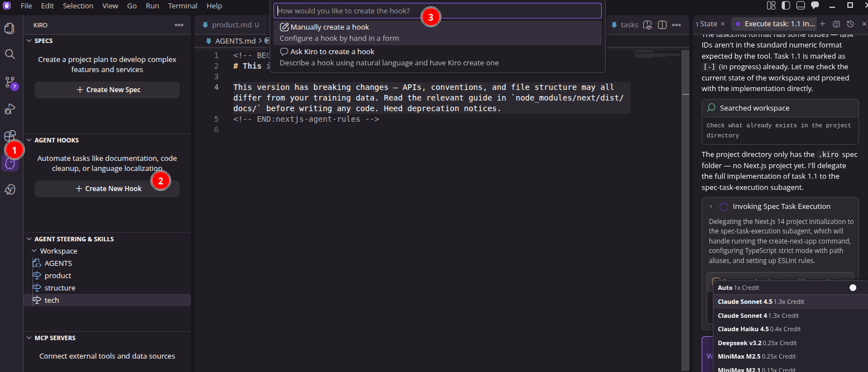Click the Ask Kiro chat bubble icon
868x372 pixels.
coord(284,51)
